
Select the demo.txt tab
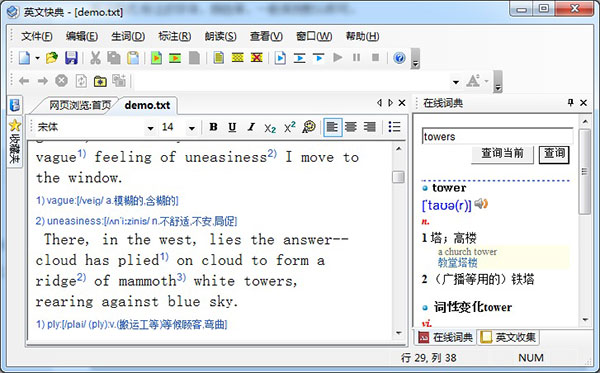point(147,105)
